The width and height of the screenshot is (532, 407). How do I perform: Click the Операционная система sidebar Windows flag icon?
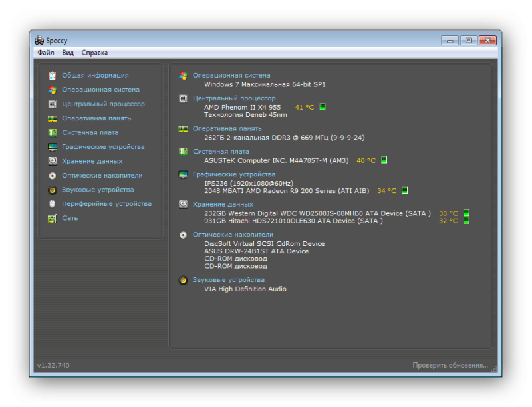pos(53,90)
